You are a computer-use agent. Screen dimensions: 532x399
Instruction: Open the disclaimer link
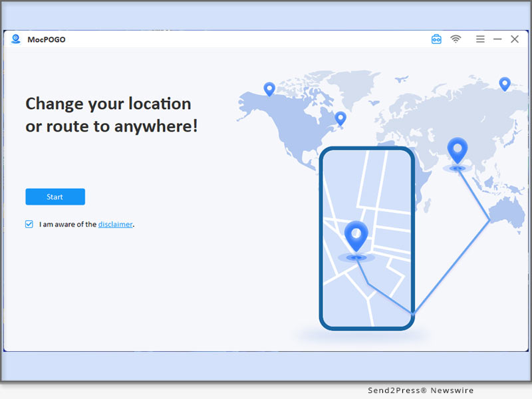[115, 224]
